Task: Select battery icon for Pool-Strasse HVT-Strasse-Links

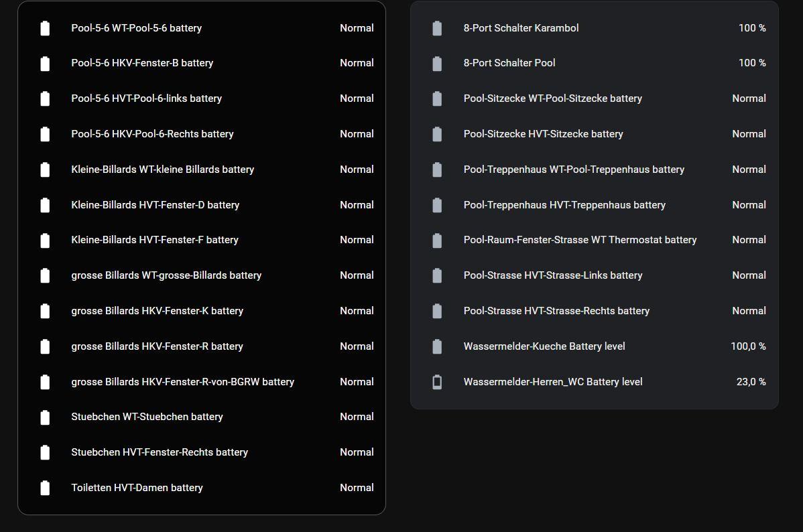Action: coord(437,275)
